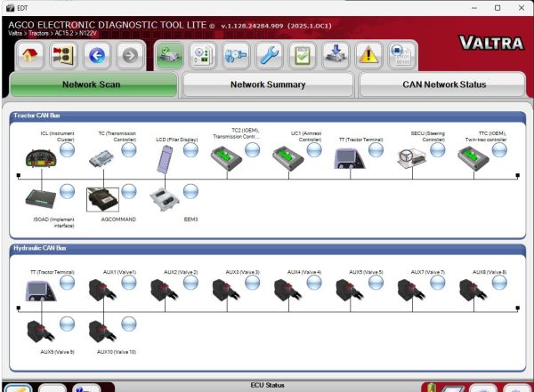Navigate back with the blue arrow
Screen dimensions: 534x392
click(97, 55)
